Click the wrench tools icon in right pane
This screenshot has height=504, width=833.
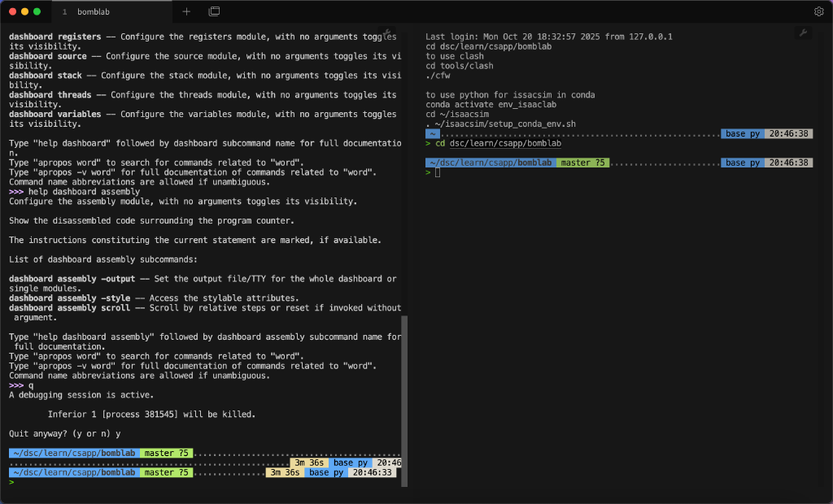tap(804, 33)
